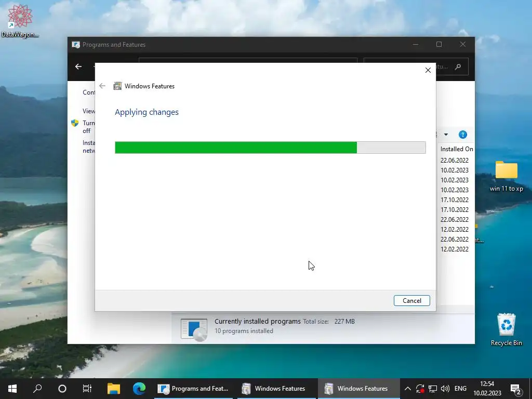This screenshot has height=399, width=532.
Task: Open taskbar Search
Action: click(37, 389)
